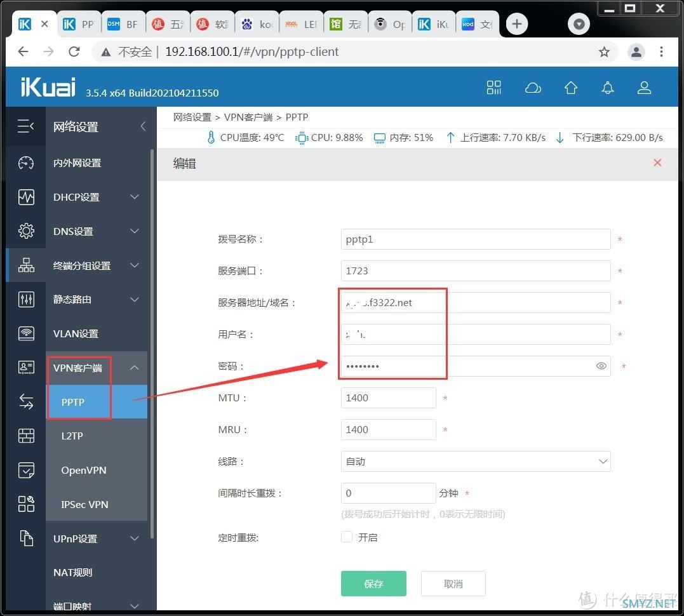Click the 用户名 input field
The image size is (684, 616).
tap(476, 334)
